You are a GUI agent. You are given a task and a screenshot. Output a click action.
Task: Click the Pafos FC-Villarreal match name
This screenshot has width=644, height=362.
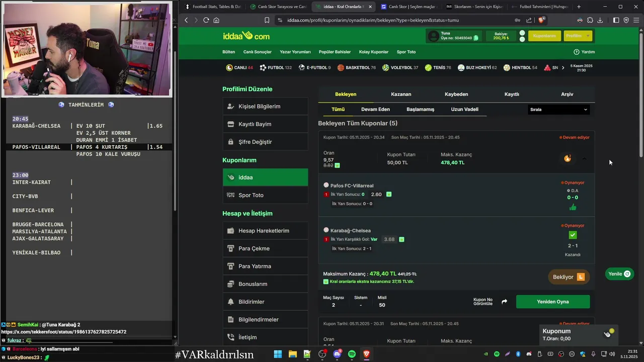point(352,186)
